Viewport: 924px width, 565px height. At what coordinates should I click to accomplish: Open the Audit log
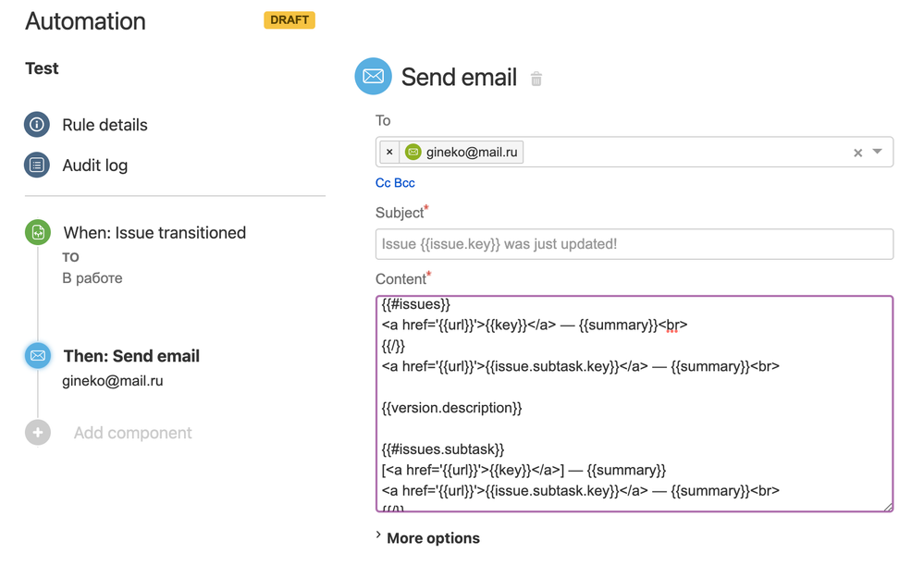pos(95,166)
